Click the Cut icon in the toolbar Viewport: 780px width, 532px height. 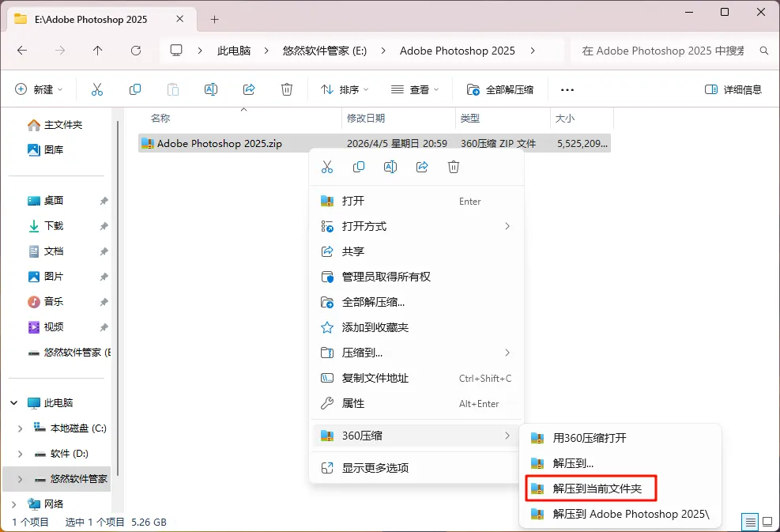[x=97, y=89]
